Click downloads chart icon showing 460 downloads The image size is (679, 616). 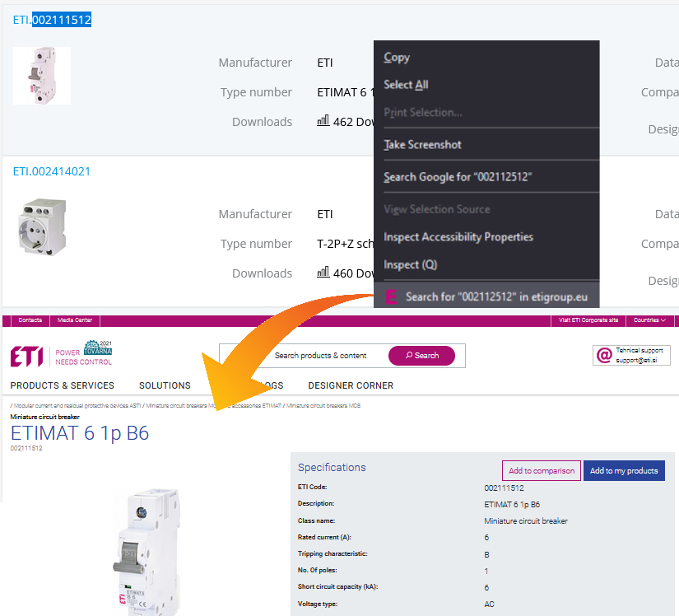click(x=323, y=273)
